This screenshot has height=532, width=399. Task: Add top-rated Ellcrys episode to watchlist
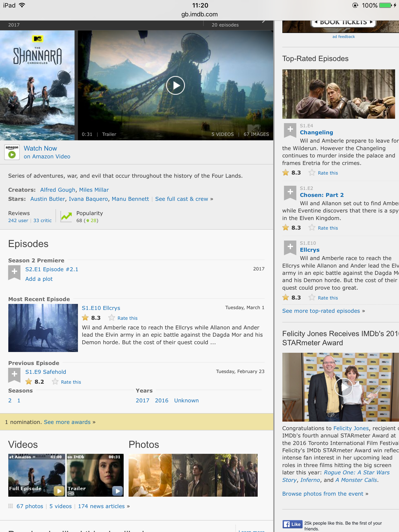(x=290, y=247)
